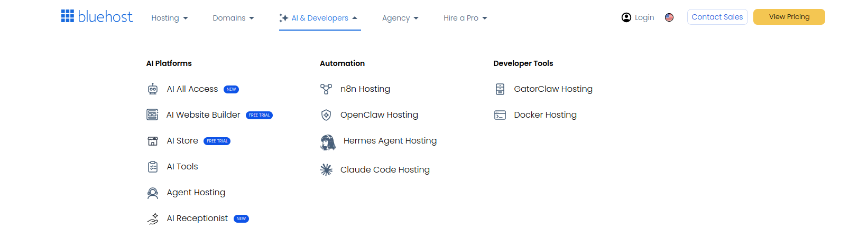Open the n8n Hosting link
The height and width of the screenshot is (238, 868).
click(365, 89)
